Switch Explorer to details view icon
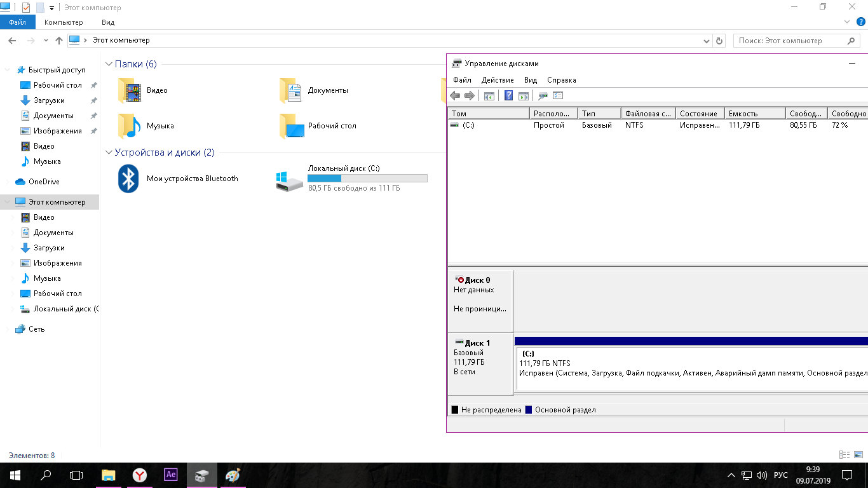 click(x=844, y=455)
